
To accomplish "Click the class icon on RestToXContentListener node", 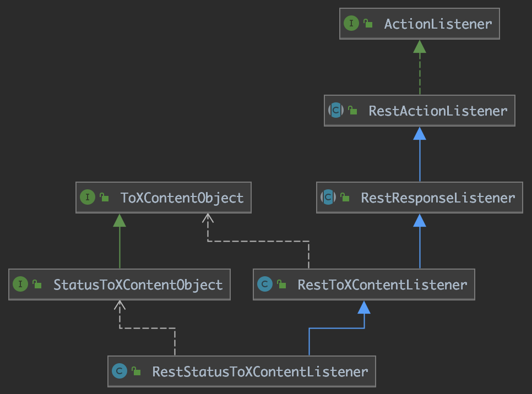I will [265, 284].
